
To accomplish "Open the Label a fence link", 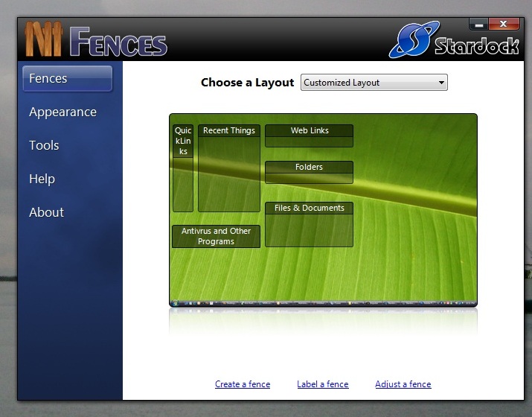I will [x=323, y=384].
